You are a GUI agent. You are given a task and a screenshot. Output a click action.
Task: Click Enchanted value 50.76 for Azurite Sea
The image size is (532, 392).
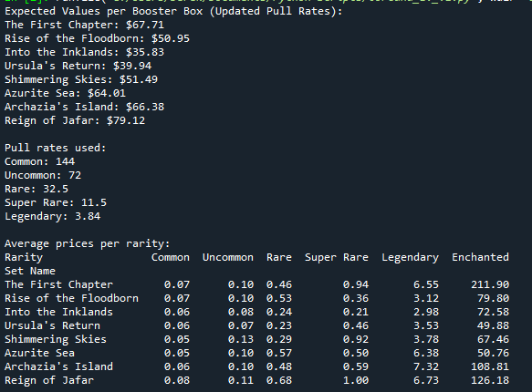tap(494, 353)
